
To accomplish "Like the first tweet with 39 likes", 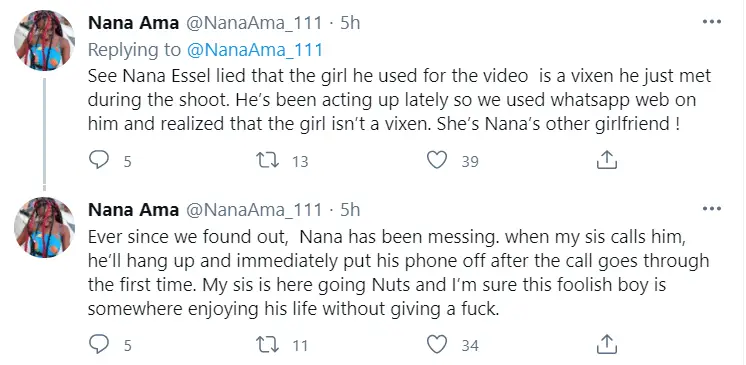I will (437, 160).
